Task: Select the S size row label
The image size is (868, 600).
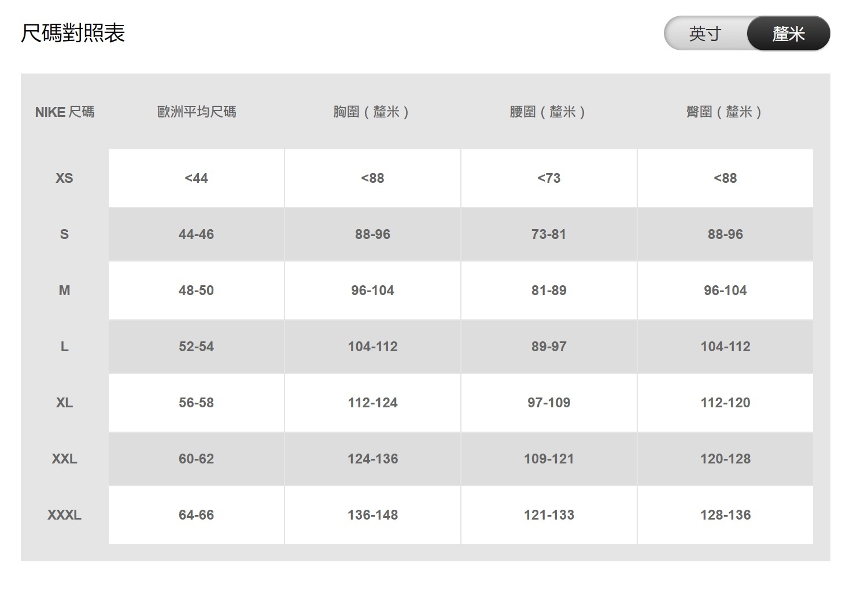Action: (x=64, y=234)
